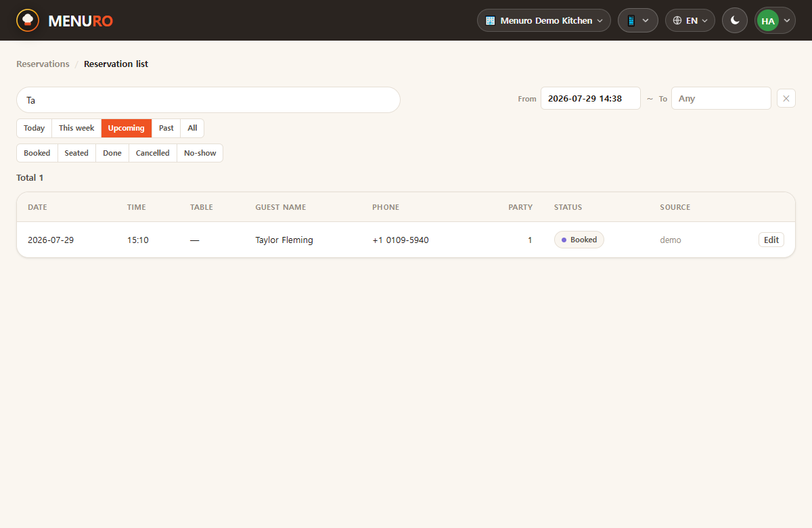The height and width of the screenshot is (528, 812).
Task: Click the PHONE column header
Action: pos(386,207)
